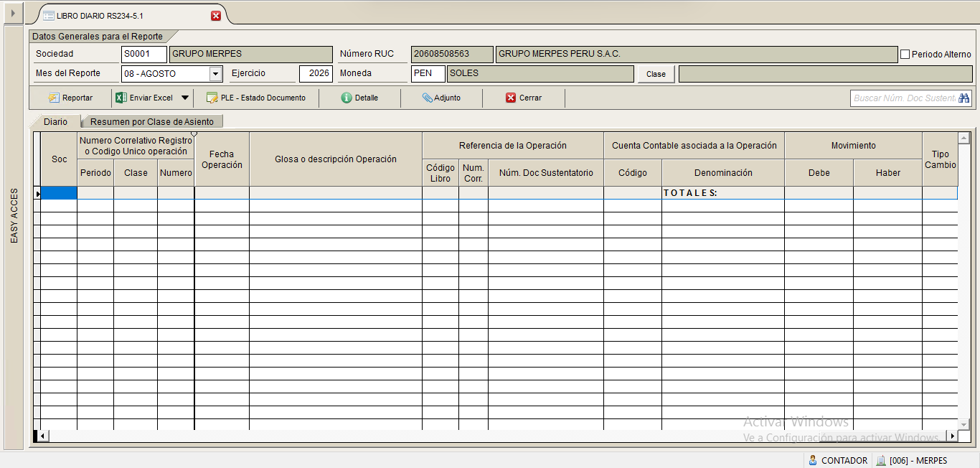Image resolution: width=980 pixels, height=468 pixels.
Task: Expand the Enviar Excel dropdown arrow
Action: pos(185,98)
